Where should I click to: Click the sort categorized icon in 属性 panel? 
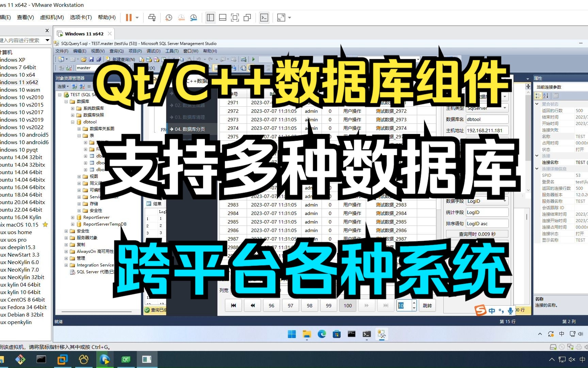[538, 96]
